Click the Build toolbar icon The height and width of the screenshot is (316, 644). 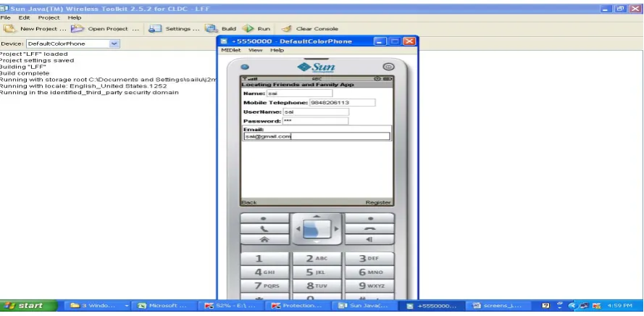tap(211, 29)
